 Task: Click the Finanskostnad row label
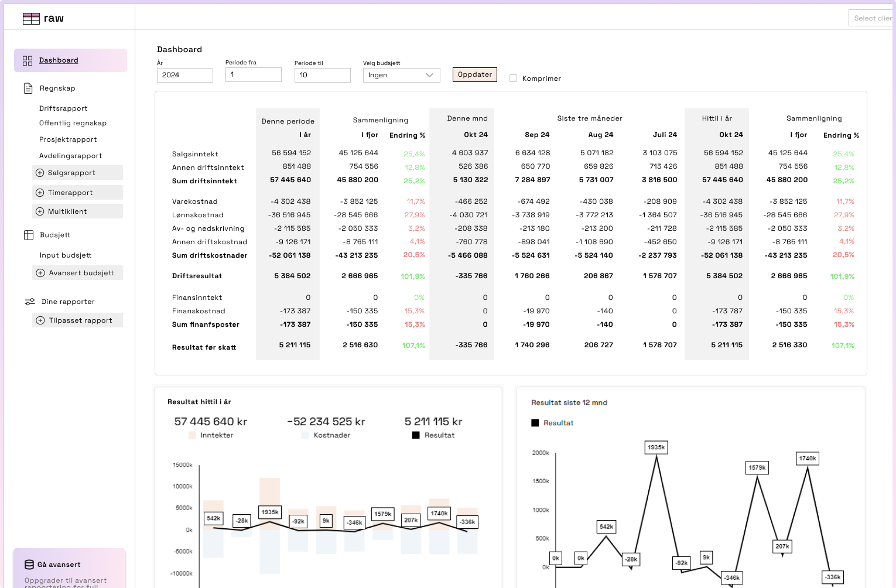(199, 311)
